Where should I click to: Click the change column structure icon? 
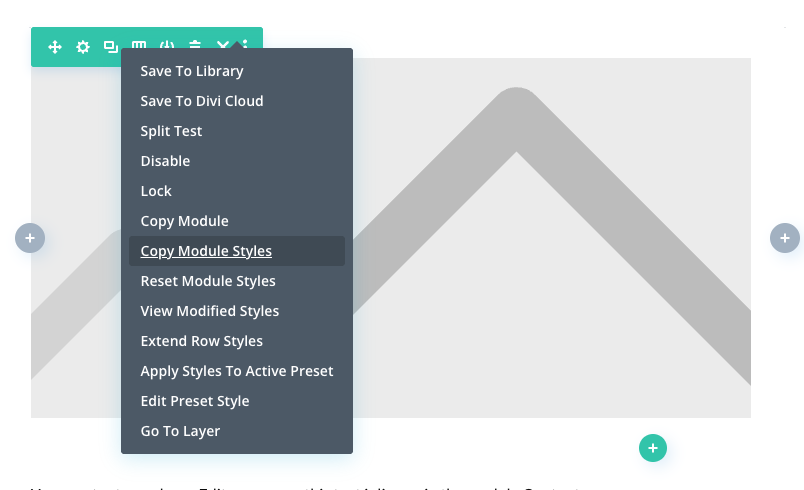139,45
